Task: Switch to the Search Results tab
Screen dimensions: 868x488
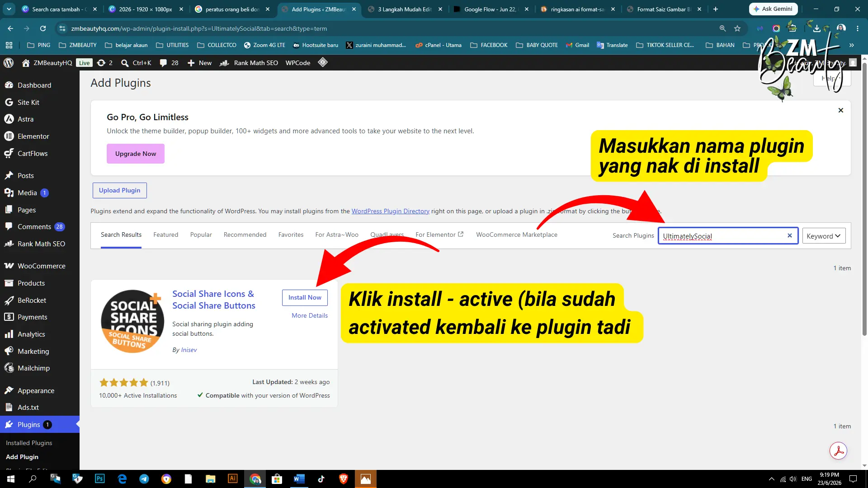Action: coord(121,235)
